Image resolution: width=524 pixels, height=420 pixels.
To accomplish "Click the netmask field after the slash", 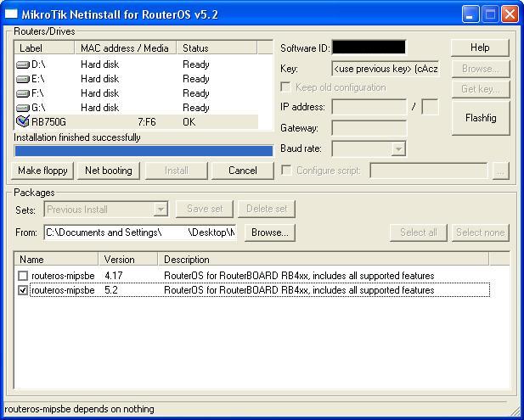I will click(x=430, y=107).
